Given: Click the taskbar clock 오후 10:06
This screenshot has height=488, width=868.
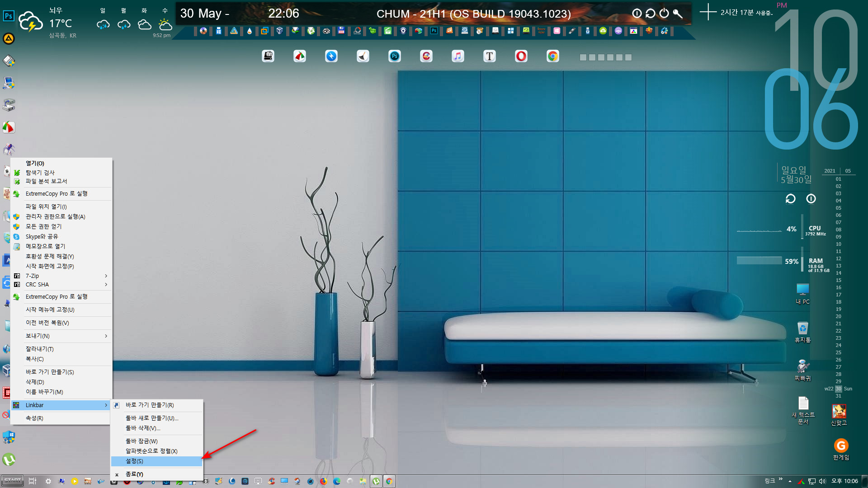Looking at the screenshot, I should click(844, 481).
